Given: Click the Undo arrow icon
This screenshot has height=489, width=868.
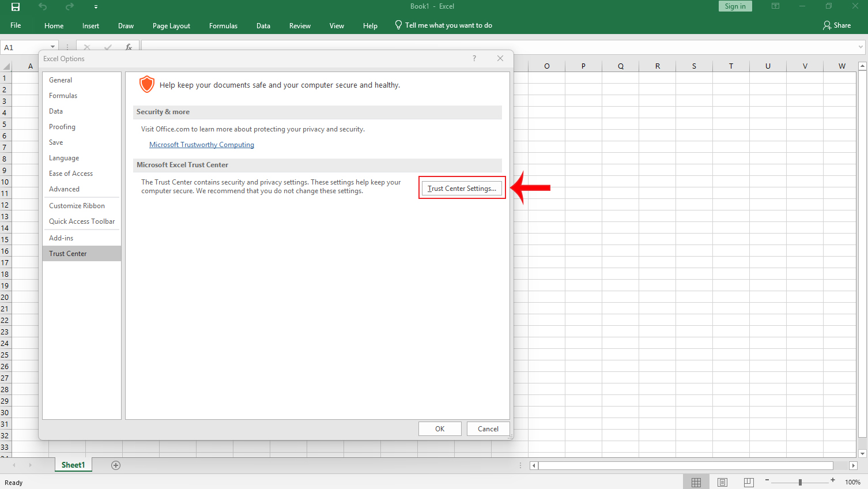Looking at the screenshot, I should click(x=43, y=7).
